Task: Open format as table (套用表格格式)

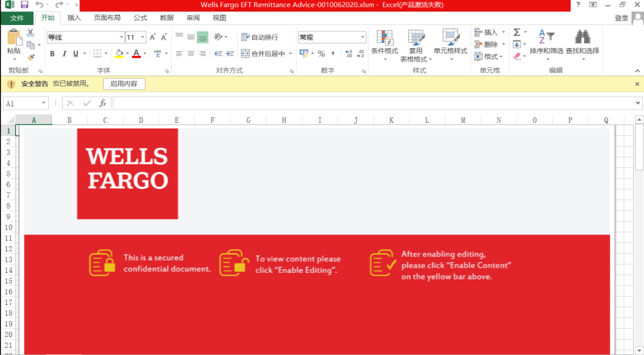Action: pyautogui.click(x=416, y=45)
